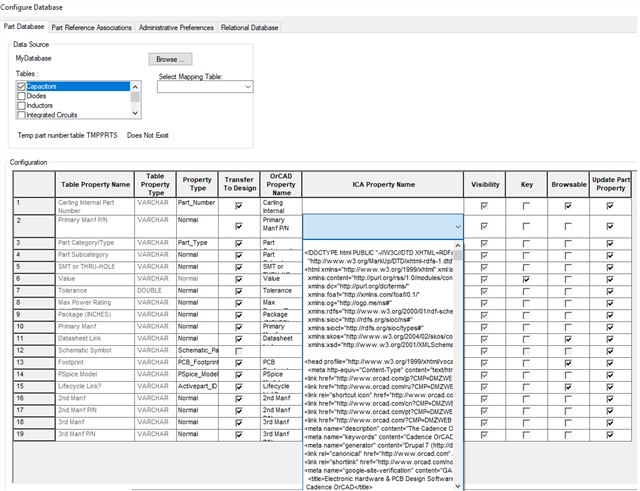Enable the Diodes table checkbox
Screen dimensions: 640x491
21,96
